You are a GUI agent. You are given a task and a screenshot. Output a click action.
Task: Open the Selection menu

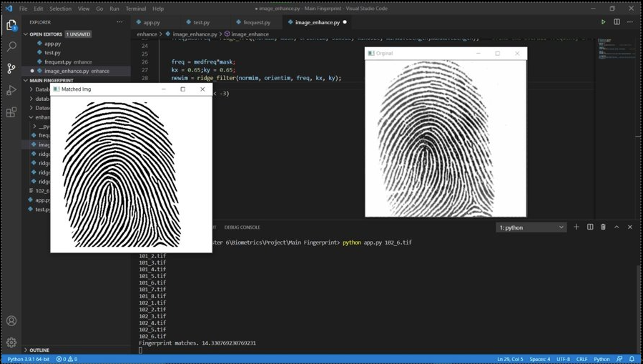pos(60,8)
